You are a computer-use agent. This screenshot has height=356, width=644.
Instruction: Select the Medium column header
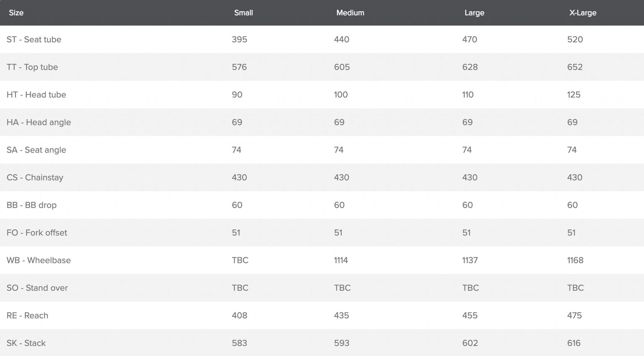[x=350, y=13]
